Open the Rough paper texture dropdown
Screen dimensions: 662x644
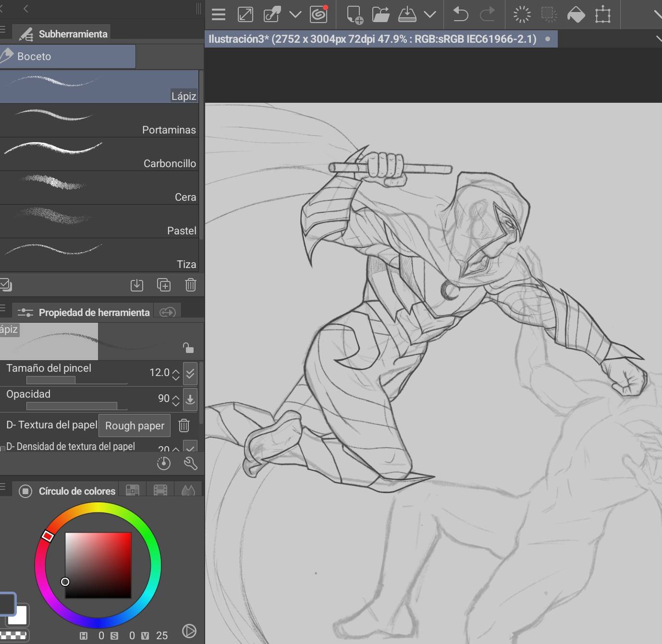135,425
